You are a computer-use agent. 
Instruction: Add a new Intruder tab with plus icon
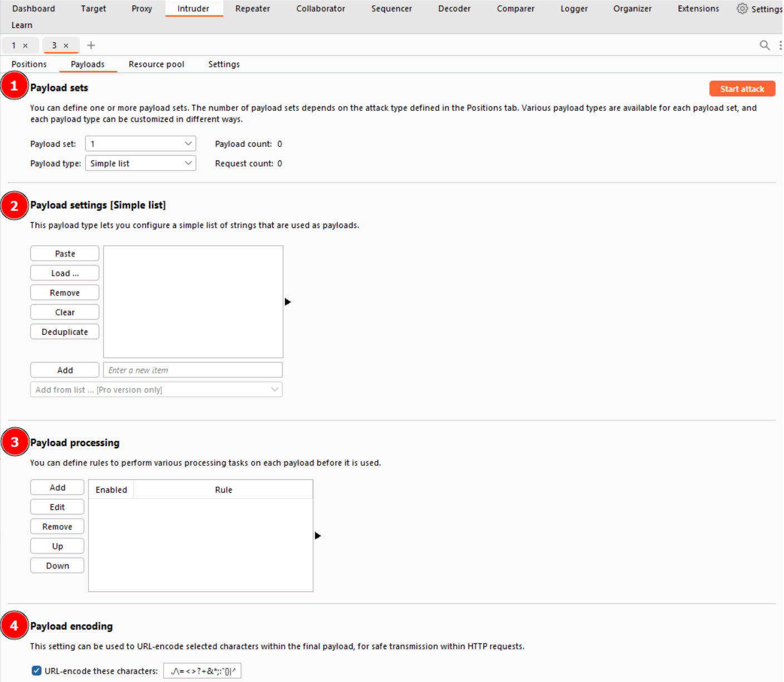(91, 45)
